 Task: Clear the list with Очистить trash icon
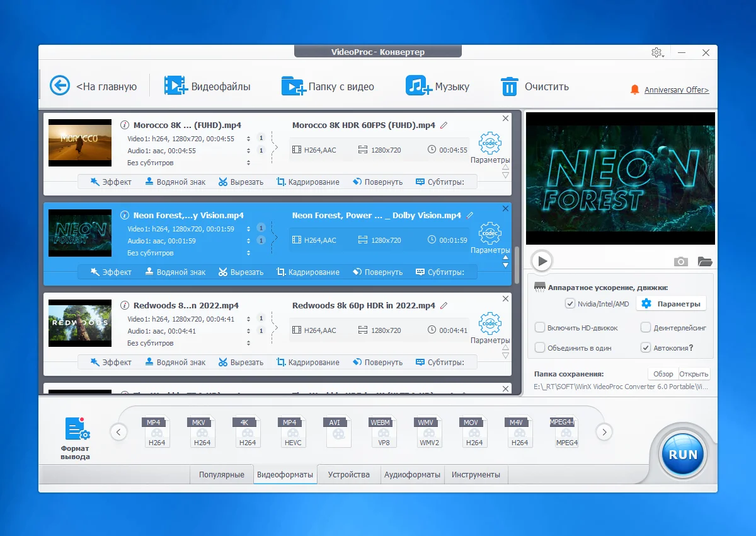point(509,86)
